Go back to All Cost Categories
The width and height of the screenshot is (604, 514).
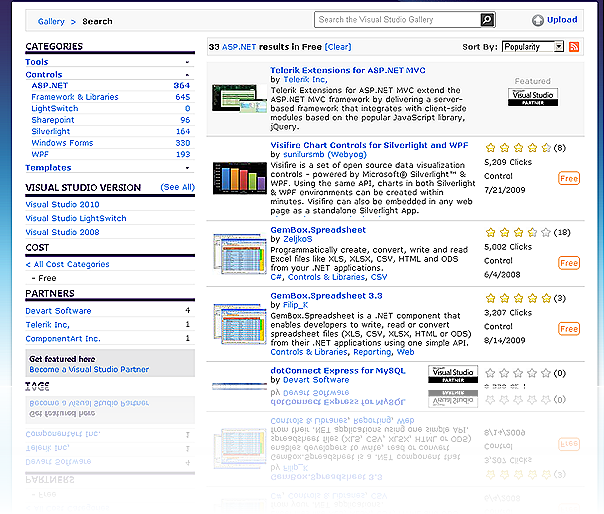pos(67,264)
